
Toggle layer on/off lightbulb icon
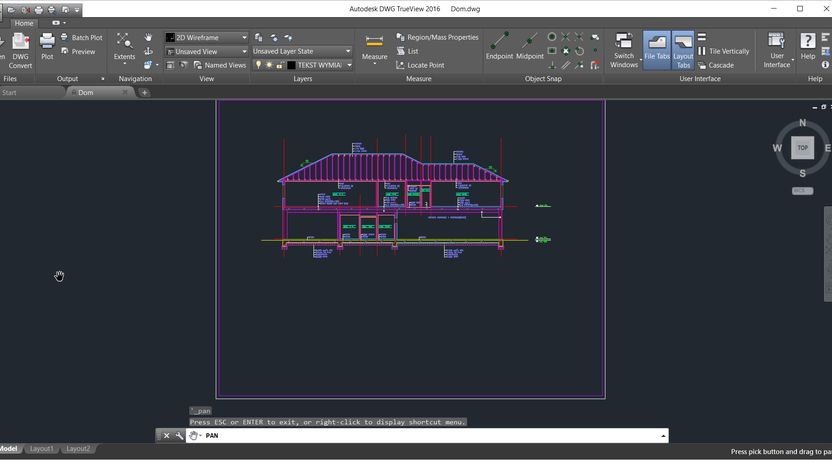pyautogui.click(x=258, y=65)
